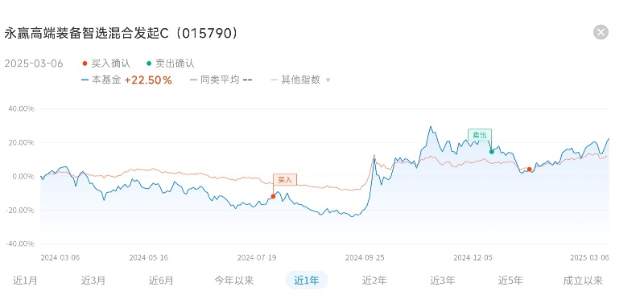The width and height of the screenshot is (644, 299).
Task: Click the green sell dot after 2024-12-05
Action: (x=492, y=152)
